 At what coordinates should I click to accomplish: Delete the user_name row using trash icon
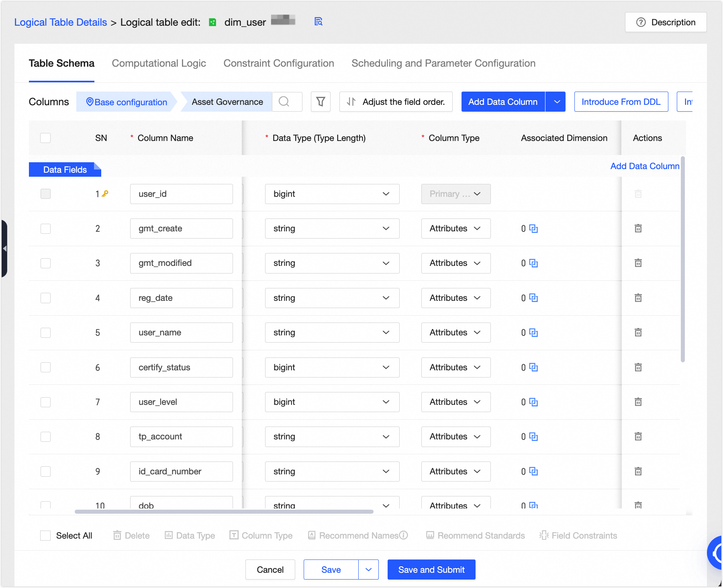pyautogui.click(x=638, y=333)
